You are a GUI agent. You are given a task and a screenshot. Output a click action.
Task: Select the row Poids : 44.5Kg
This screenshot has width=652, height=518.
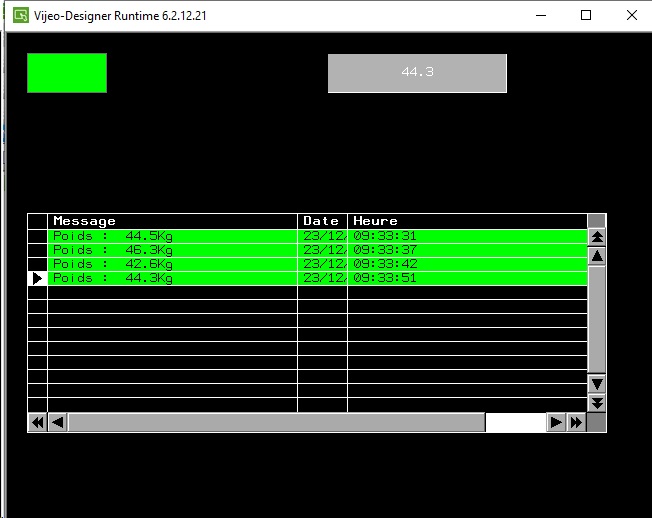172,236
